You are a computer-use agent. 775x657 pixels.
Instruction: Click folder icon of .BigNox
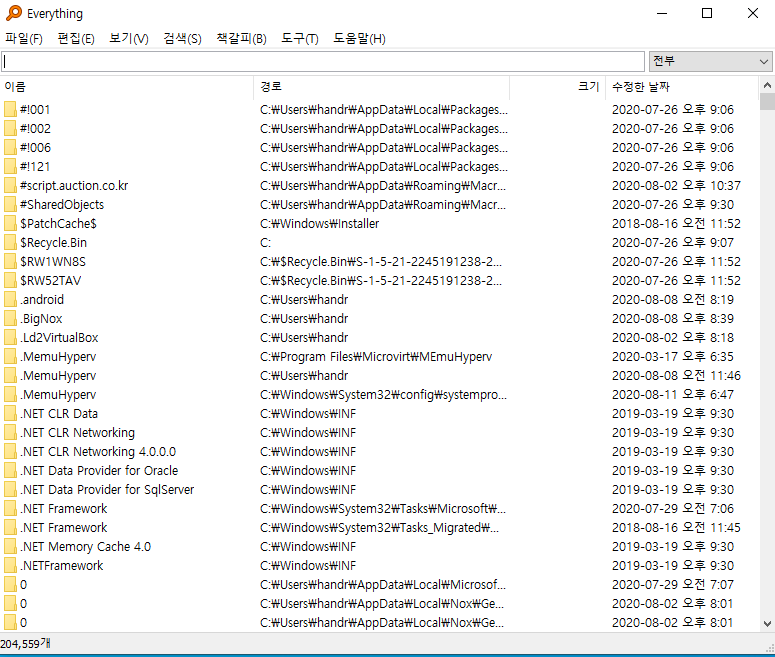pos(10,319)
